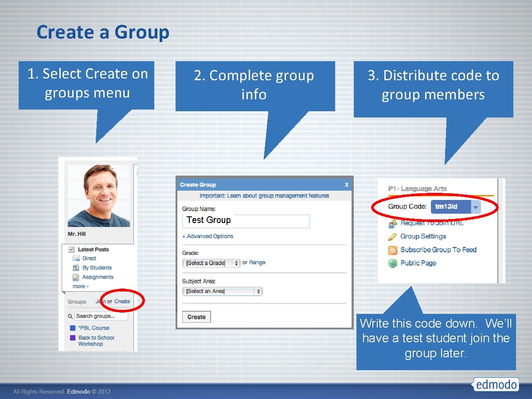This screenshot has height=399, width=532.
Task: Click the Create button in the dialog
Action: [196, 317]
